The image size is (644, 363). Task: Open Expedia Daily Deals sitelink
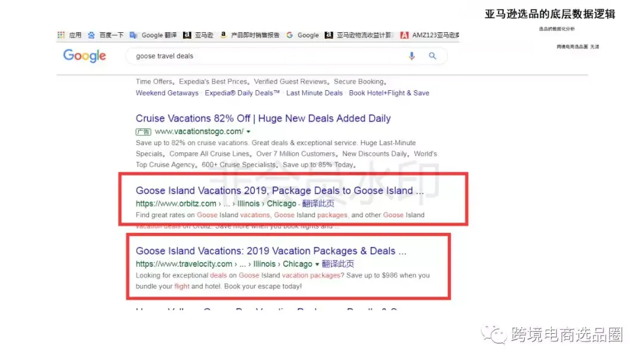tap(242, 93)
